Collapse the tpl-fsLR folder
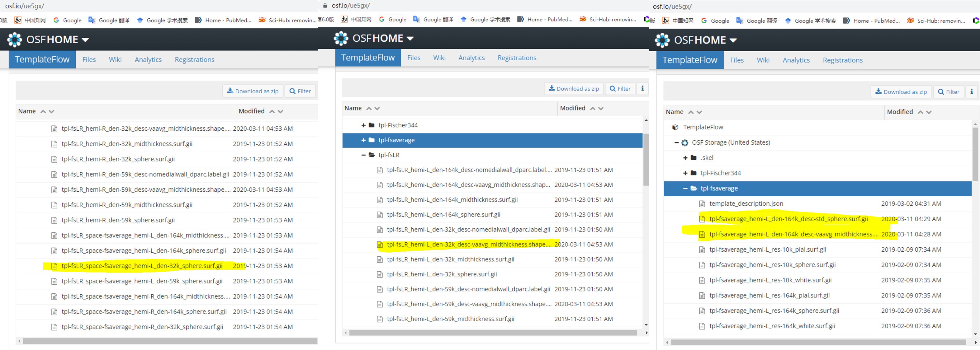 363,155
